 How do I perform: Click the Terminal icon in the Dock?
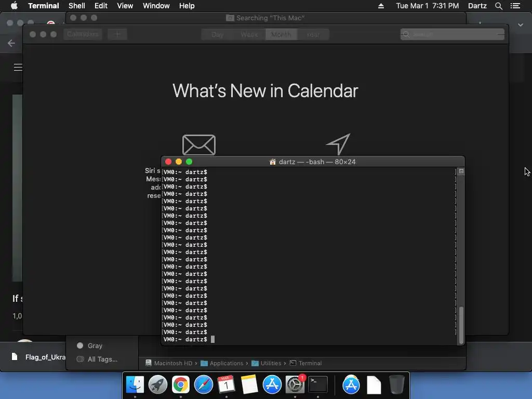318,385
